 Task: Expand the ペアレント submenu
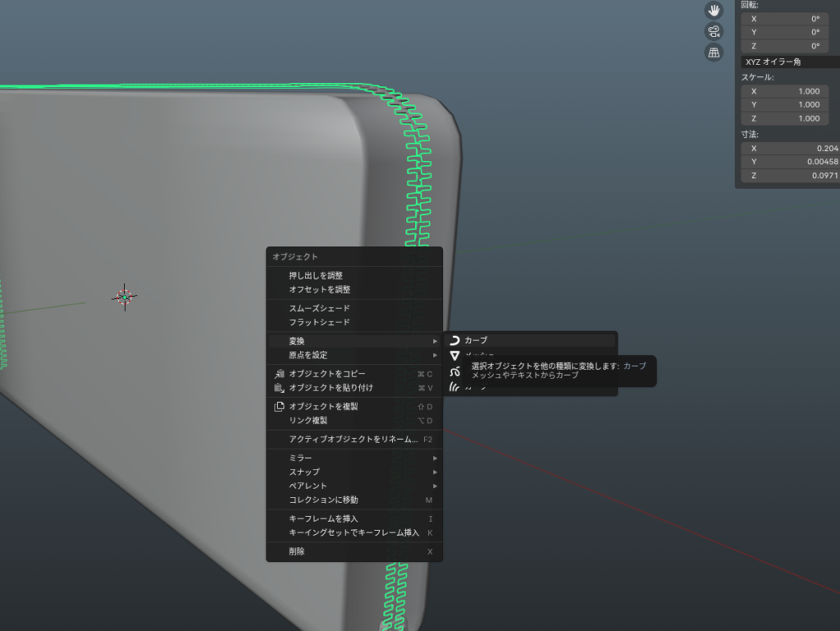[x=354, y=486]
